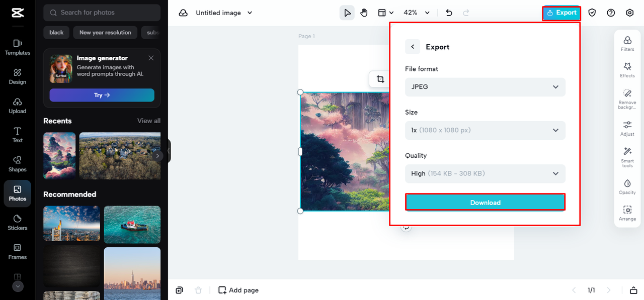
Task: Open the help question mark icon
Action: click(x=611, y=13)
